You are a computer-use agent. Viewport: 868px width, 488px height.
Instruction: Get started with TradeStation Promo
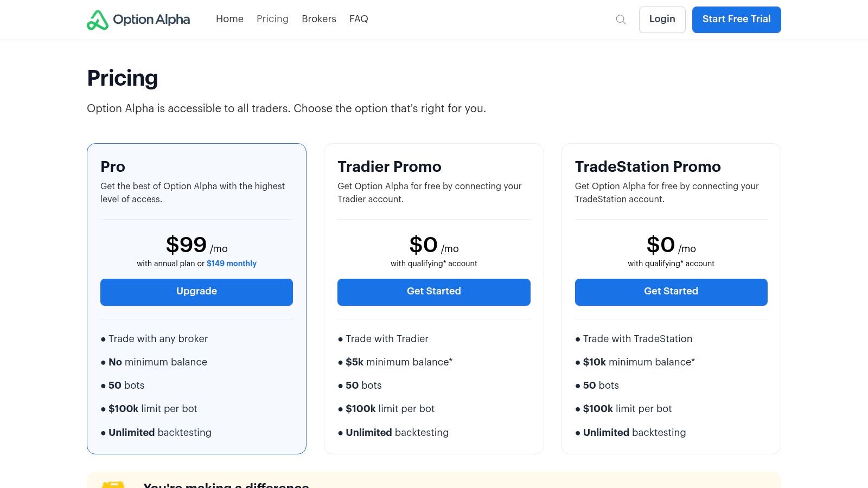click(671, 292)
